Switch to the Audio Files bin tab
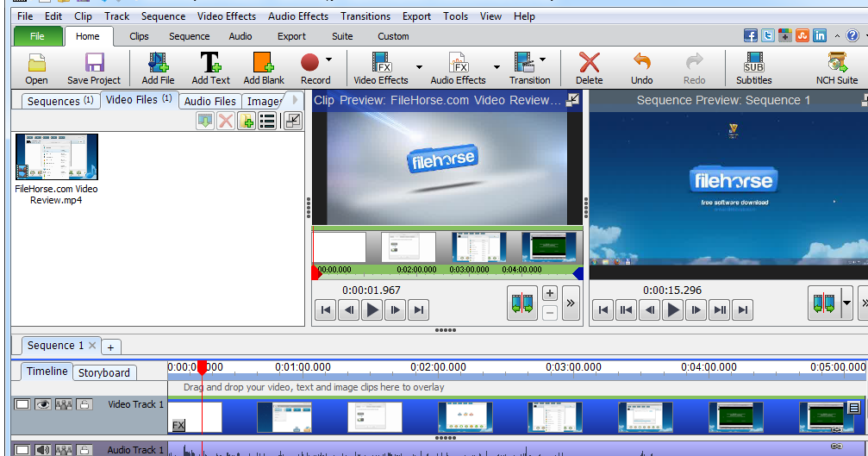This screenshot has width=868, height=456. pos(210,101)
